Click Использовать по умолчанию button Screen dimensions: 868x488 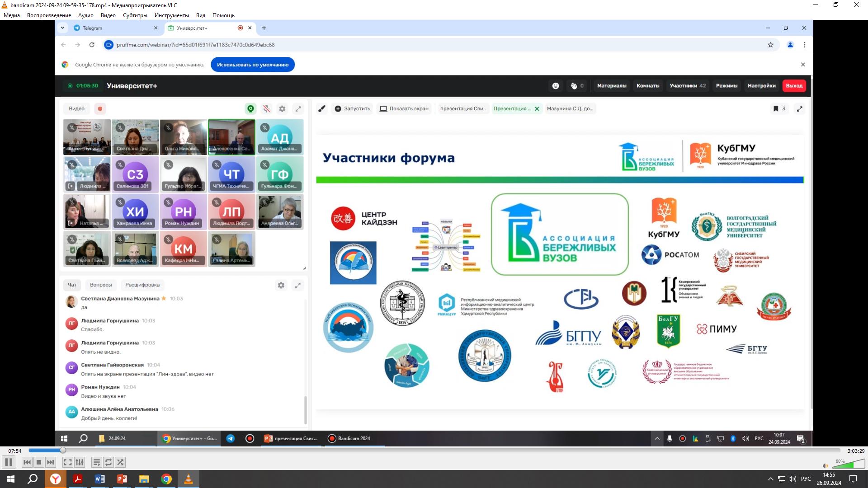click(x=253, y=65)
